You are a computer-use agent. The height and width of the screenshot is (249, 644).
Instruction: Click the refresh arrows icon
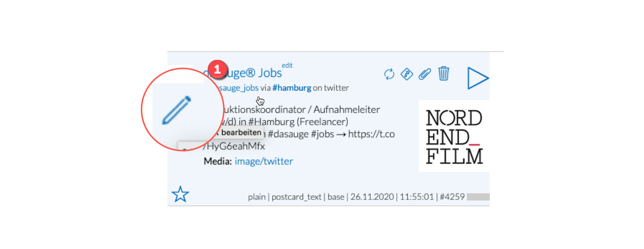pos(389,74)
